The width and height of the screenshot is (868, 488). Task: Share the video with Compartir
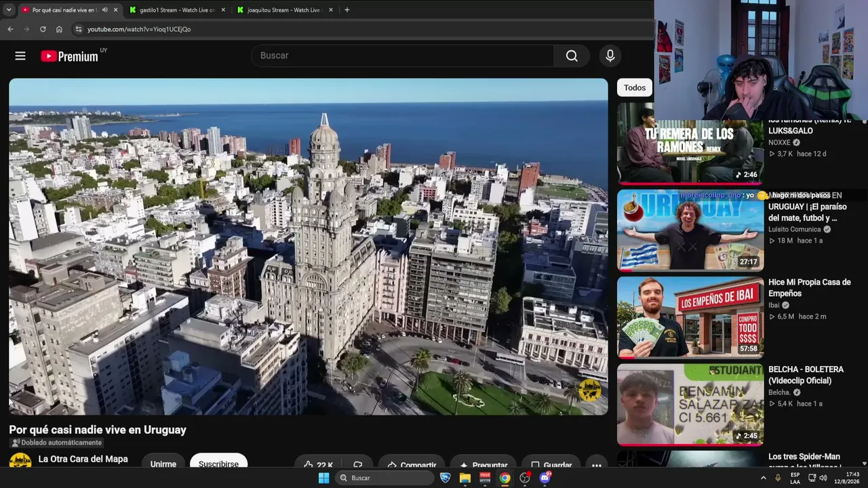click(412, 462)
